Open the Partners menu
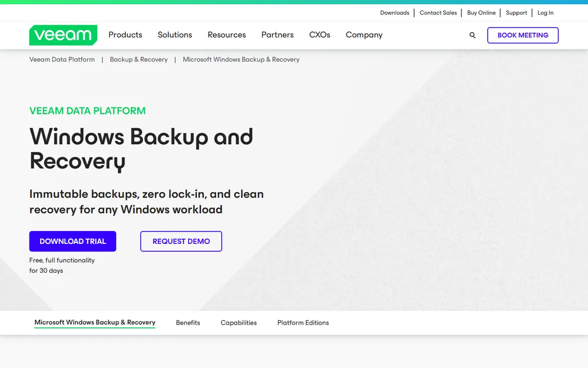Screen dimensions: 588x368 coord(277,35)
